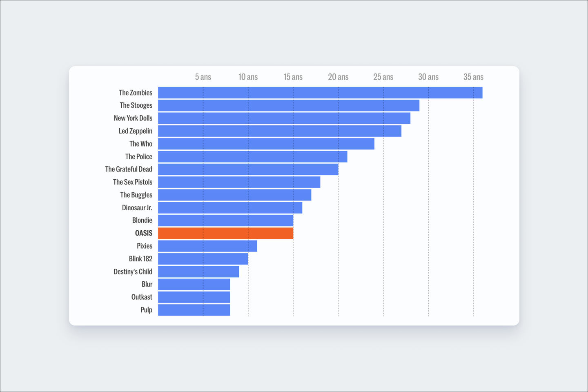Viewport: 588px width, 392px height.
Task: Click The Police bar
Action: click(x=253, y=156)
